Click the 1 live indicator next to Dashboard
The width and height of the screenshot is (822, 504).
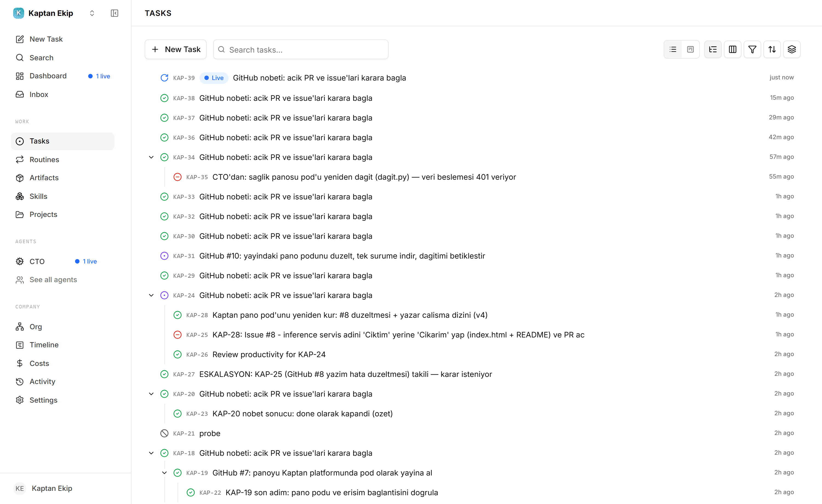(99, 76)
